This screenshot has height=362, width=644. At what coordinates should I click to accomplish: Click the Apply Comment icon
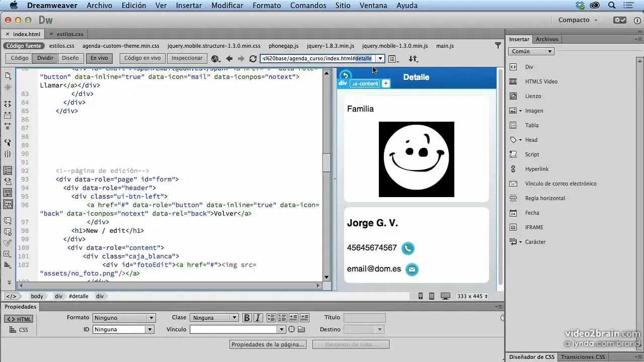point(8,221)
